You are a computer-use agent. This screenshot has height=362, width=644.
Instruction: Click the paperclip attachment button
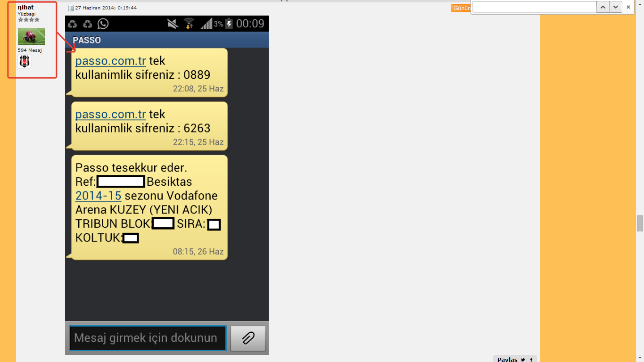[248, 338]
